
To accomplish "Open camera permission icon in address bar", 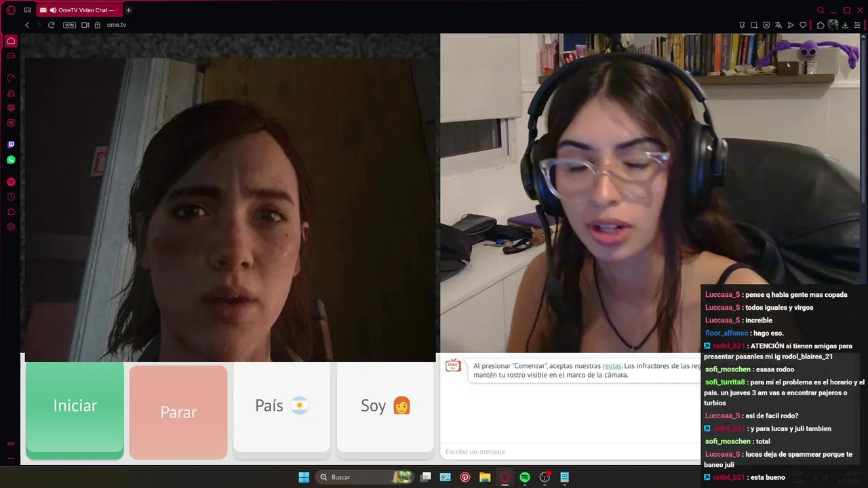I will click(85, 25).
